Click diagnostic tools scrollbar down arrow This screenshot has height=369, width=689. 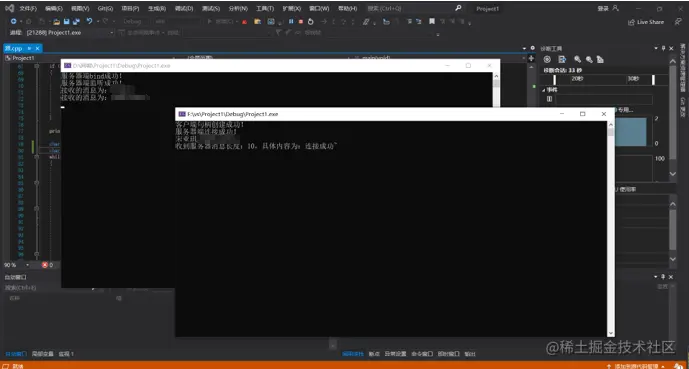(x=673, y=174)
